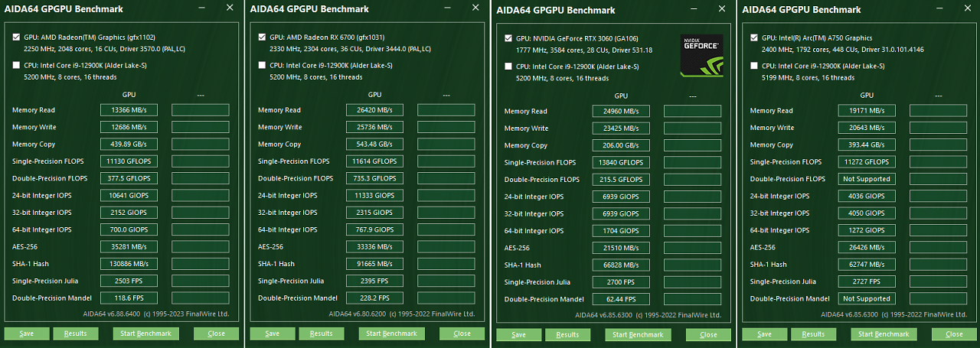Viewport: 980px width, 348px height.
Task: Click Close button in RX 6700 window
Action: tap(462, 333)
